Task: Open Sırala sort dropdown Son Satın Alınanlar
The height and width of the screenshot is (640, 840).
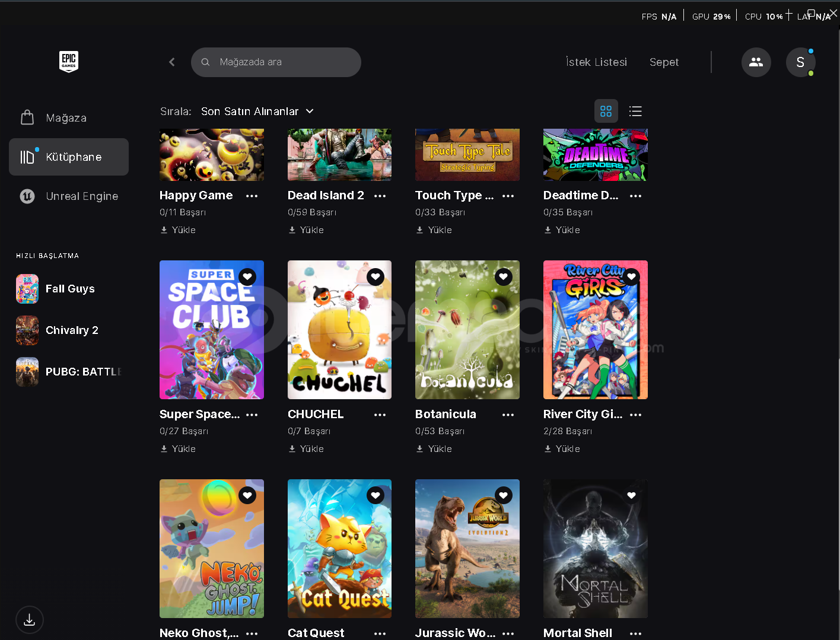Action: point(257,112)
